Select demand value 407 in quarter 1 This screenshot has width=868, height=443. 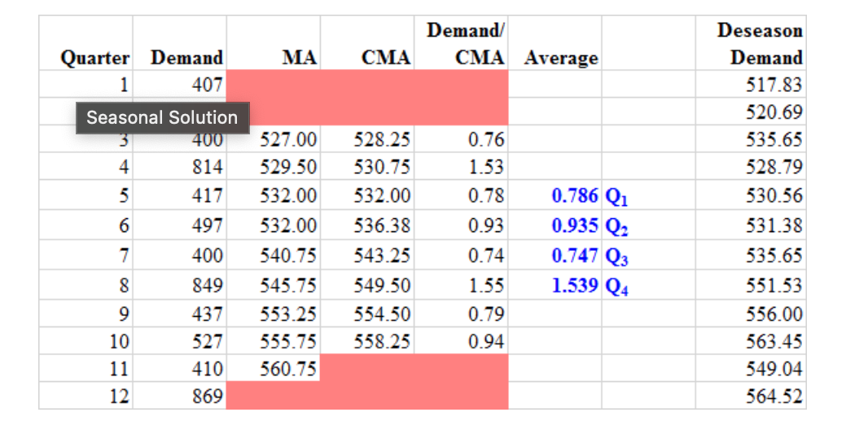click(207, 85)
